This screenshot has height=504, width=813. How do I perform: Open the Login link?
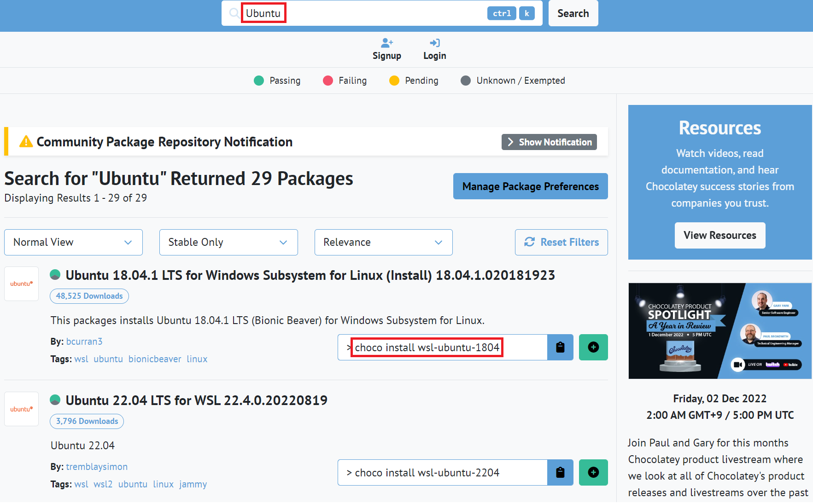435,49
